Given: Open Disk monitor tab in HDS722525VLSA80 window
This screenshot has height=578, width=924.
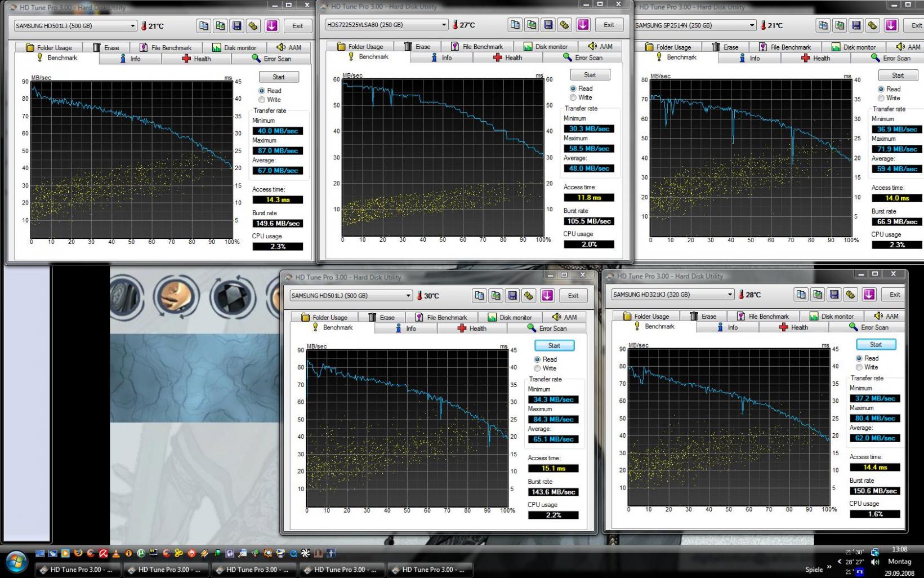Looking at the screenshot, I should pyautogui.click(x=546, y=47).
